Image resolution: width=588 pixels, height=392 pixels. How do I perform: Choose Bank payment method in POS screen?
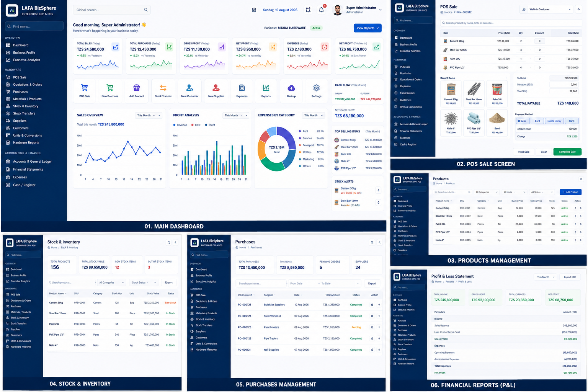click(572, 121)
